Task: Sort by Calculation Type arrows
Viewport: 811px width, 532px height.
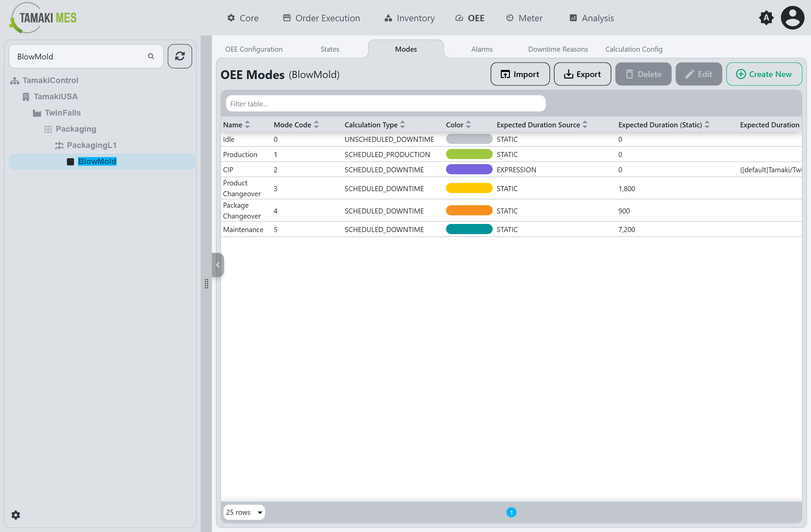Action: click(x=402, y=125)
